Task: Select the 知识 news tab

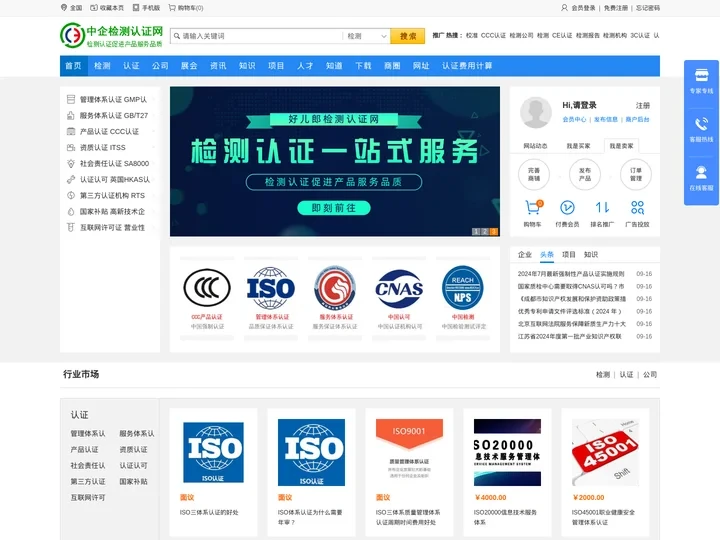Action: (x=591, y=254)
